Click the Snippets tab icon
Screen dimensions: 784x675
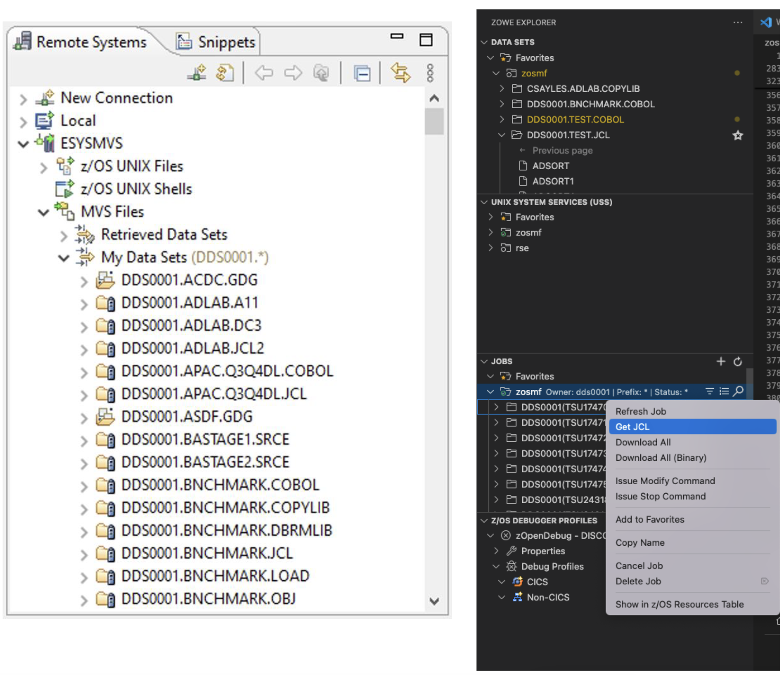[183, 42]
